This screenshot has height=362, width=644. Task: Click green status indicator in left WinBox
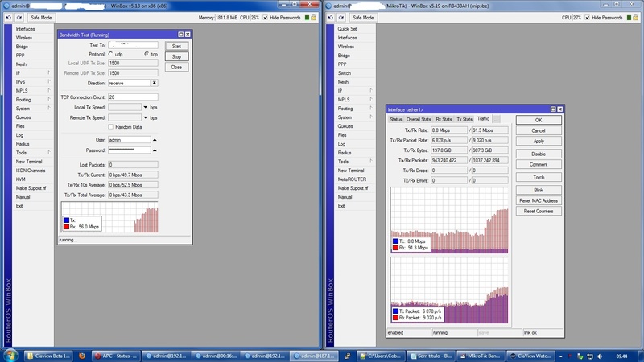click(x=307, y=18)
